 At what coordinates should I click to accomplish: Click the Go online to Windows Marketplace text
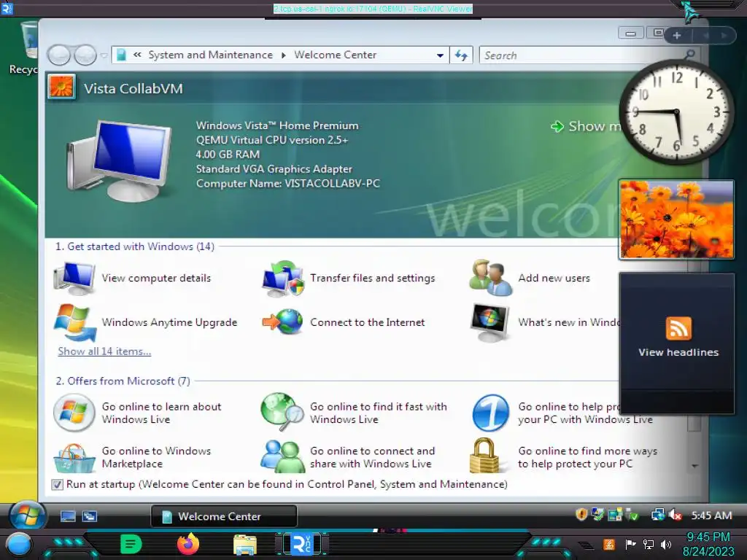156,457
